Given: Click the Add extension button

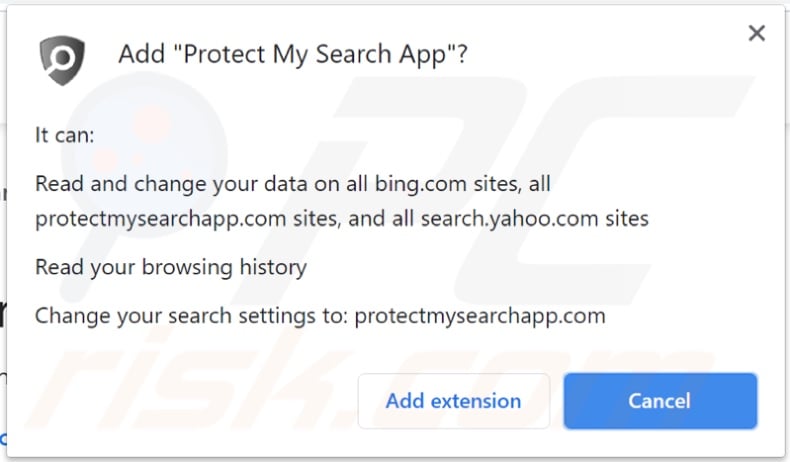Looking at the screenshot, I should click(x=453, y=401).
